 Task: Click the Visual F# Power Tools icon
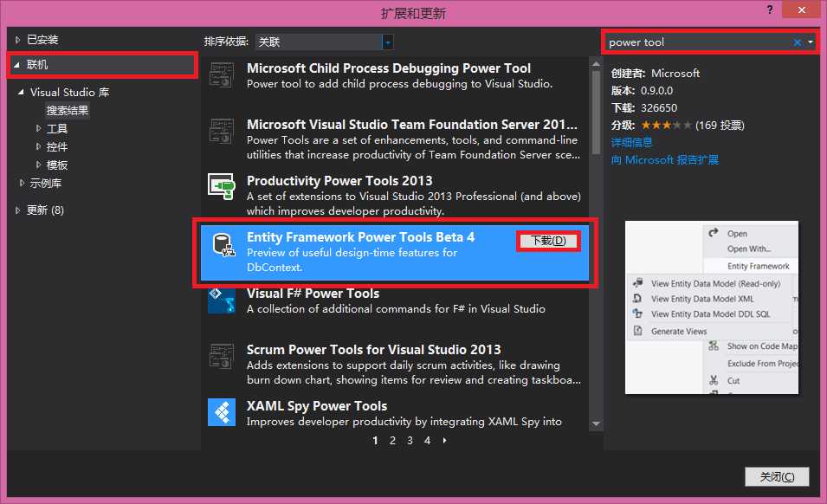(221, 300)
